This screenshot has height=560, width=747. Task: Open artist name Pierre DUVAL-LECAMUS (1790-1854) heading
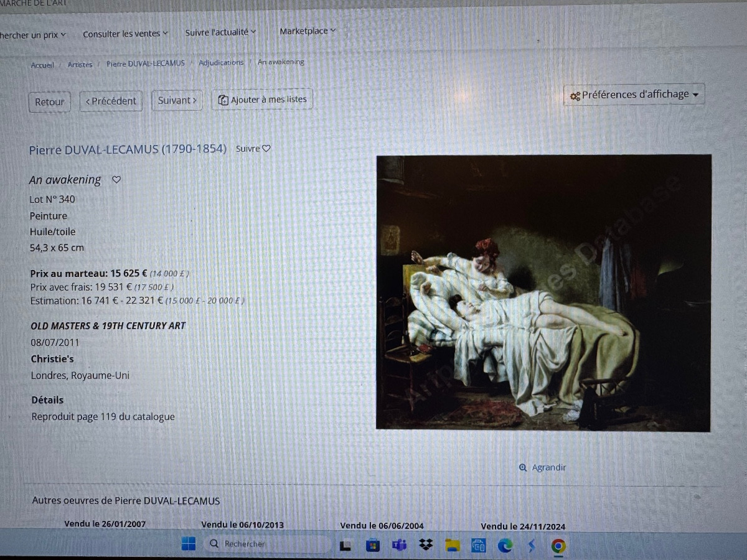pyautogui.click(x=128, y=149)
